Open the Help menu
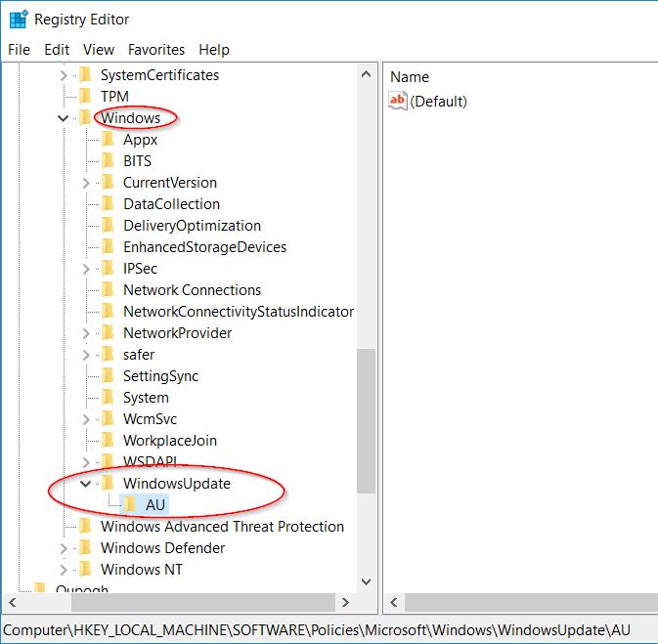The height and width of the screenshot is (644, 658). (214, 50)
